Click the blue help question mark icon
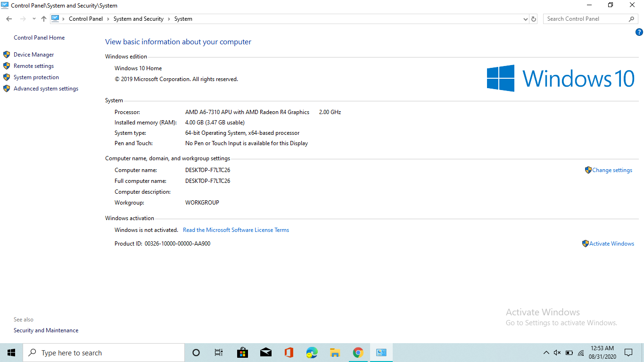The height and width of the screenshot is (362, 644). pyautogui.click(x=639, y=33)
